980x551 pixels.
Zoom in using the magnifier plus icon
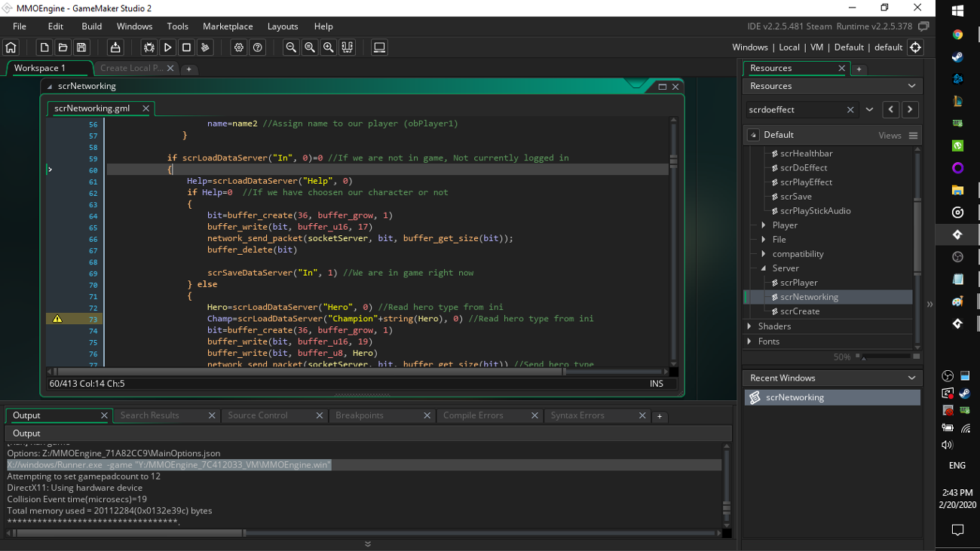328,47
